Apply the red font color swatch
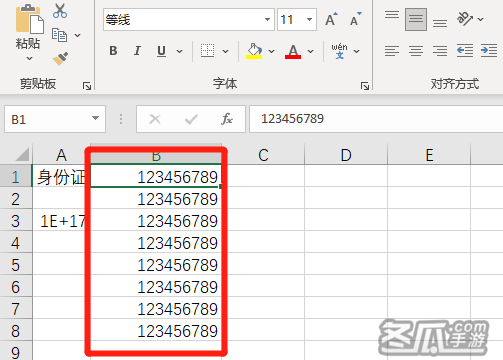Viewport: 503px width, 360px height. coord(293,51)
